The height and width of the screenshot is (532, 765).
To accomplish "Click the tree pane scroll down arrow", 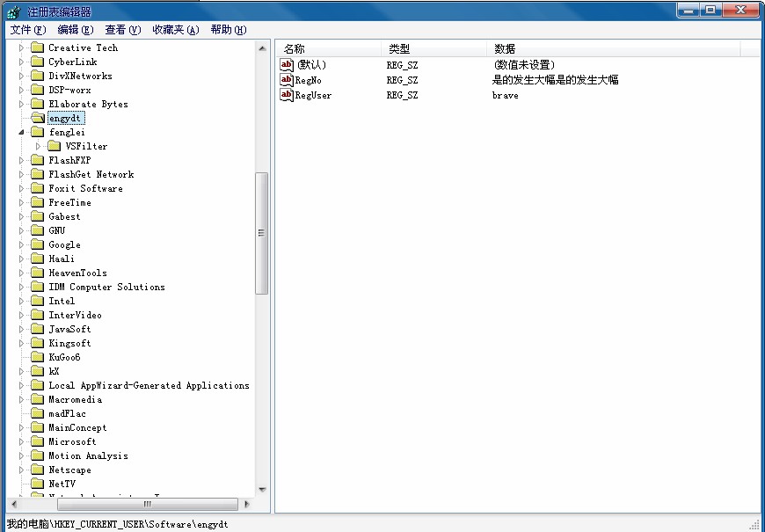I will [x=262, y=490].
